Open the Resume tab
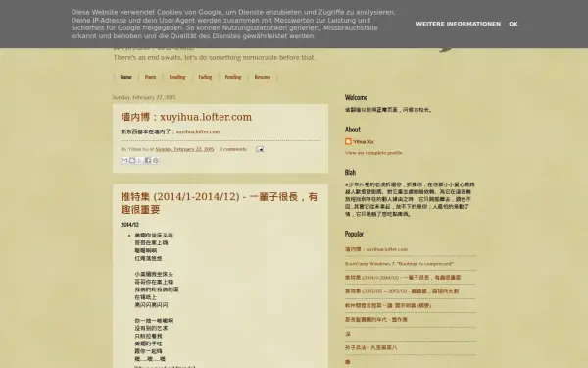Viewport: 588px width, 368px height. tap(263, 77)
